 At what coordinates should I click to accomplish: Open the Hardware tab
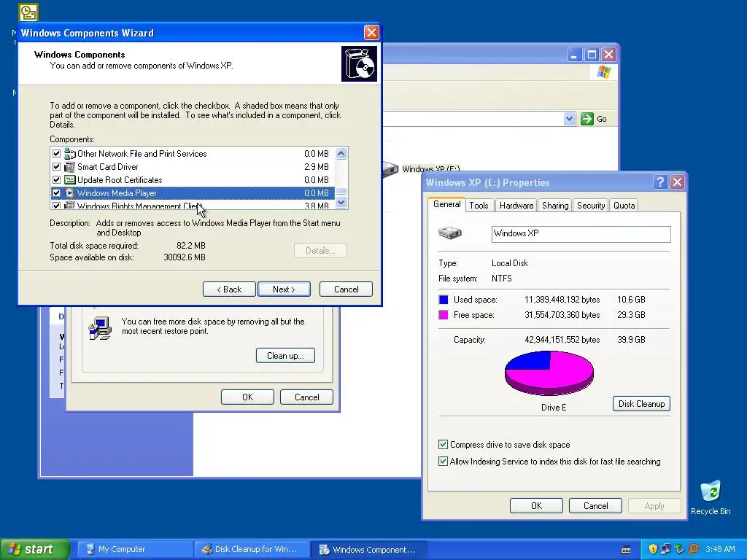(516, 205)
